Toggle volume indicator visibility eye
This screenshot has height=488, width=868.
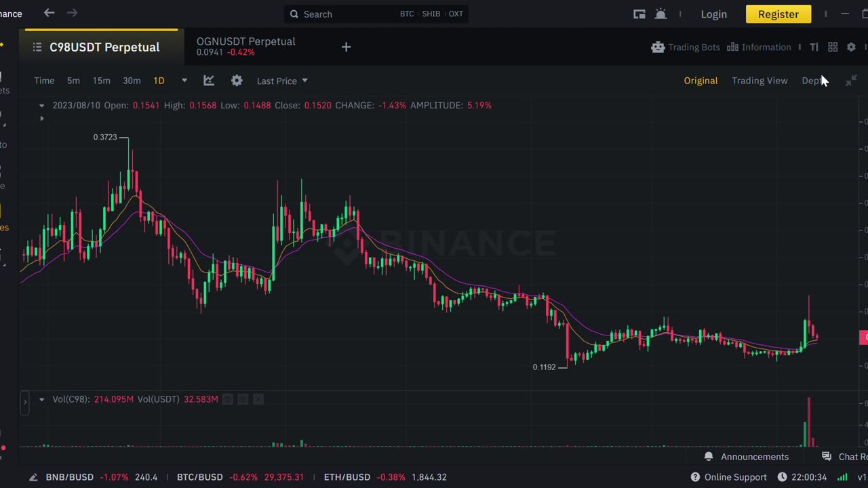(x=227, y=399)
